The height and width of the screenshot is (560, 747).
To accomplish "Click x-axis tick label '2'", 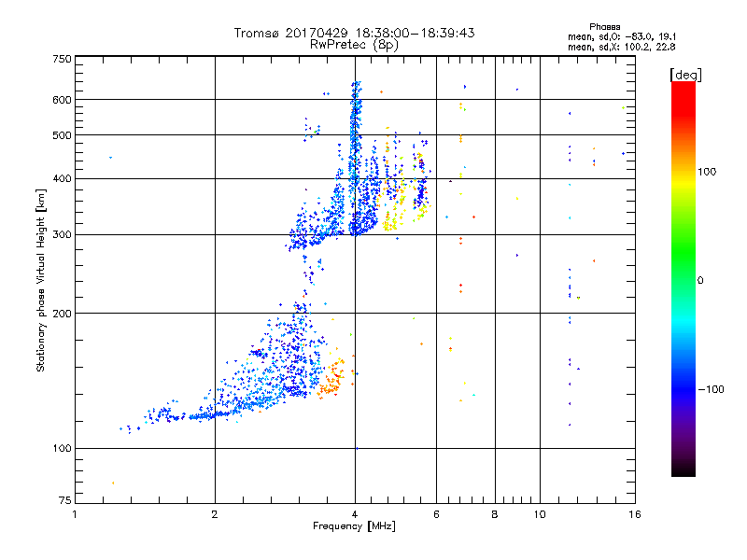I will click(x=215, y=514).
